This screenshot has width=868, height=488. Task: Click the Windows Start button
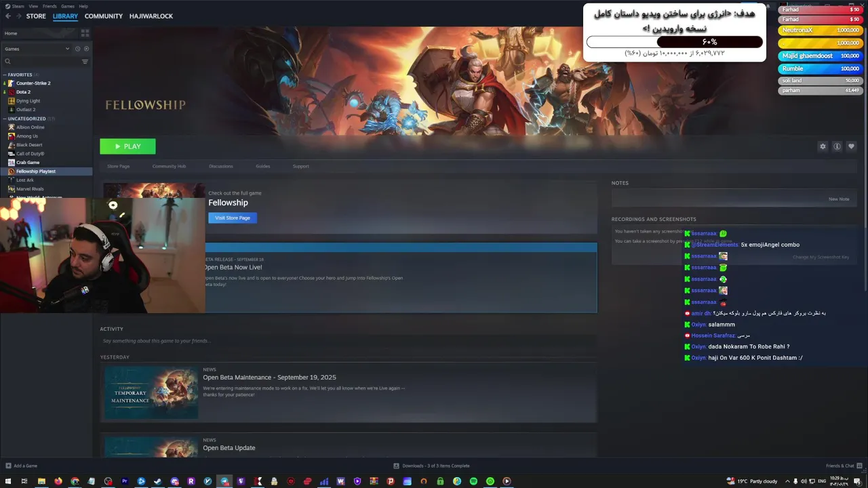tap(7, 481)
